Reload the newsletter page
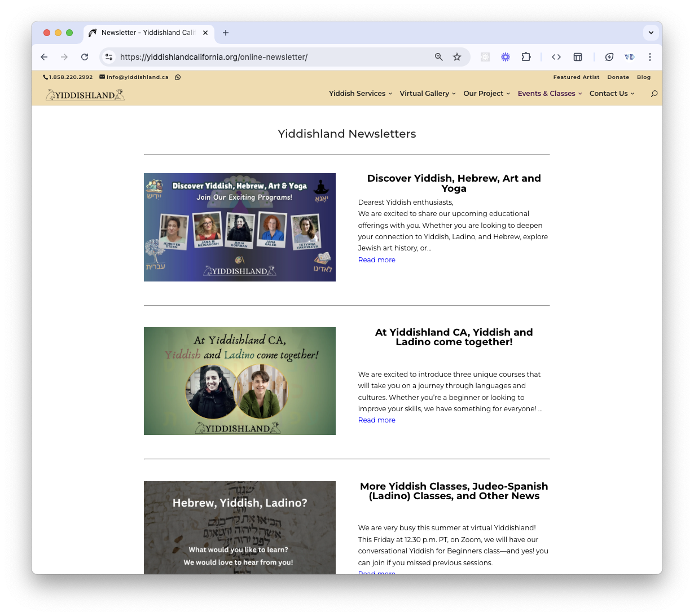This screenshot has height=616, width=694. [85, 57]
